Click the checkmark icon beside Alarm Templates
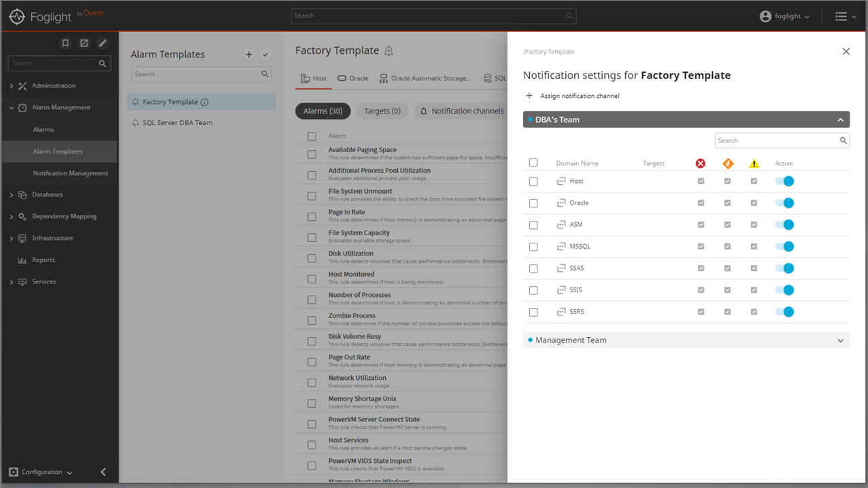Viewport: 868px width, 488px height. (x=265, y=54)
